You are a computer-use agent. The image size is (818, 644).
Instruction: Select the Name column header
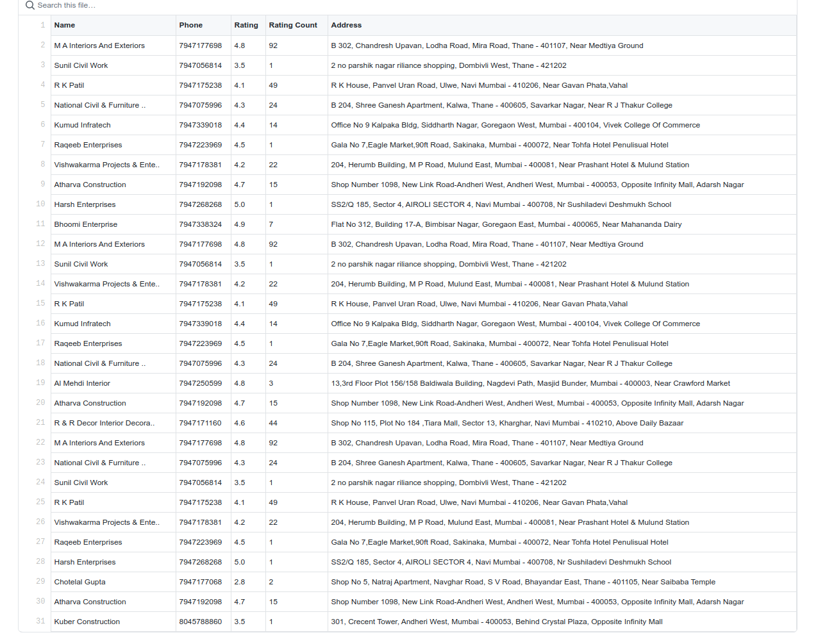pos(65,25)
